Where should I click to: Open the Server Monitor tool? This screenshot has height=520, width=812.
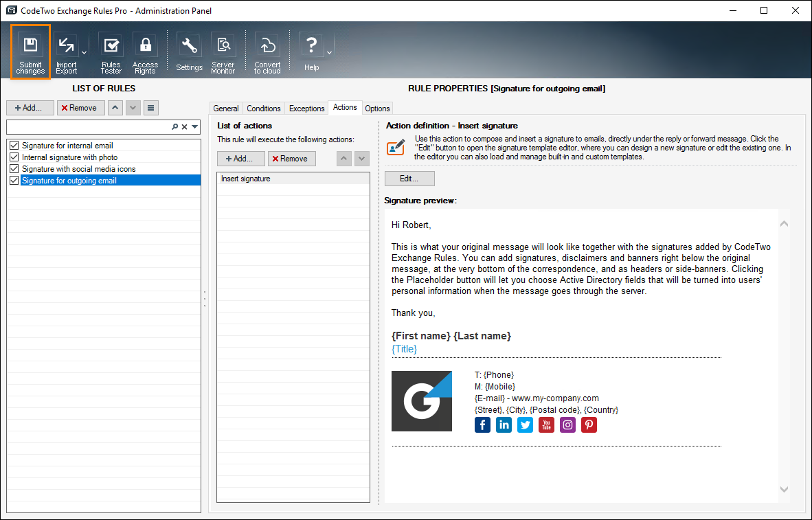click(x=223, y=54)
